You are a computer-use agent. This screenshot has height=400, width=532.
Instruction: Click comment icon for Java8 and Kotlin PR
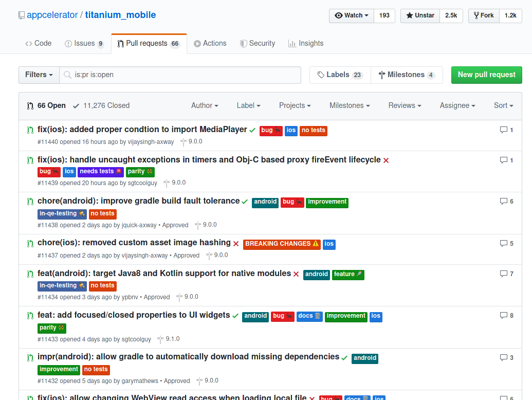tap(504, 274)
